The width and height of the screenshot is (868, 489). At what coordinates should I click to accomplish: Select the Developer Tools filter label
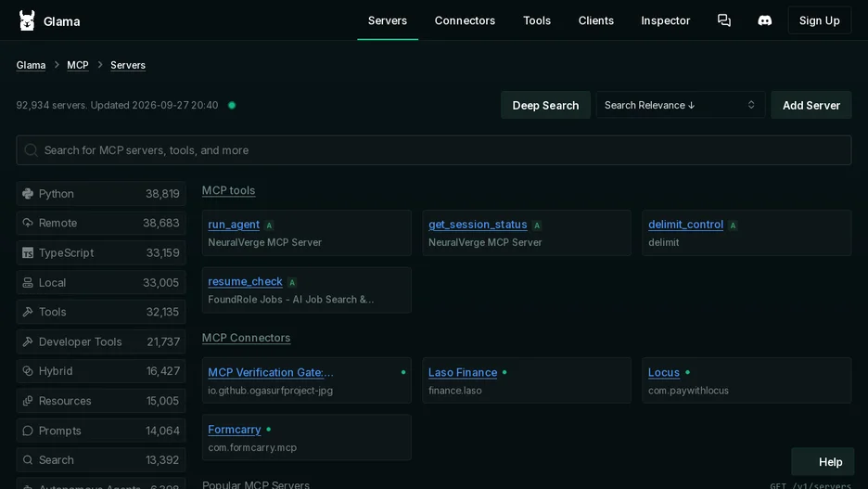[x=81, y=341]
